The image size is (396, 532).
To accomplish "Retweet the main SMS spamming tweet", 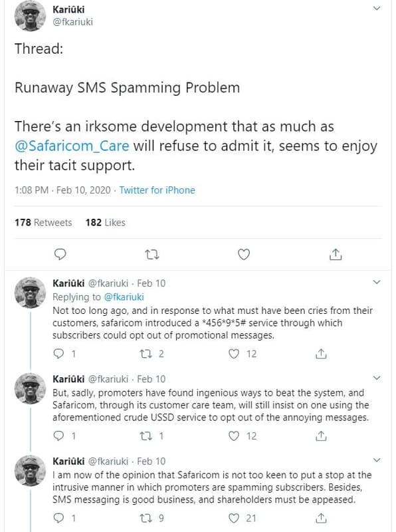I will click(x=152, y=254).
